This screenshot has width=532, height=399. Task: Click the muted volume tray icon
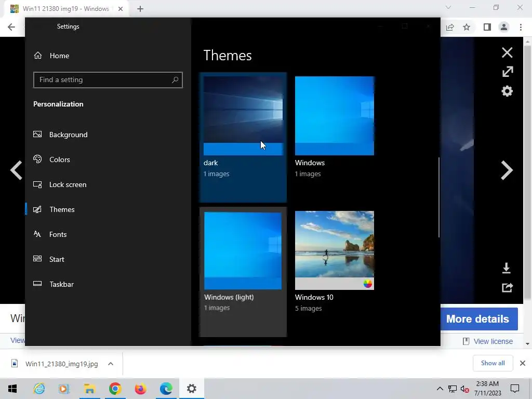pos(464,389)
